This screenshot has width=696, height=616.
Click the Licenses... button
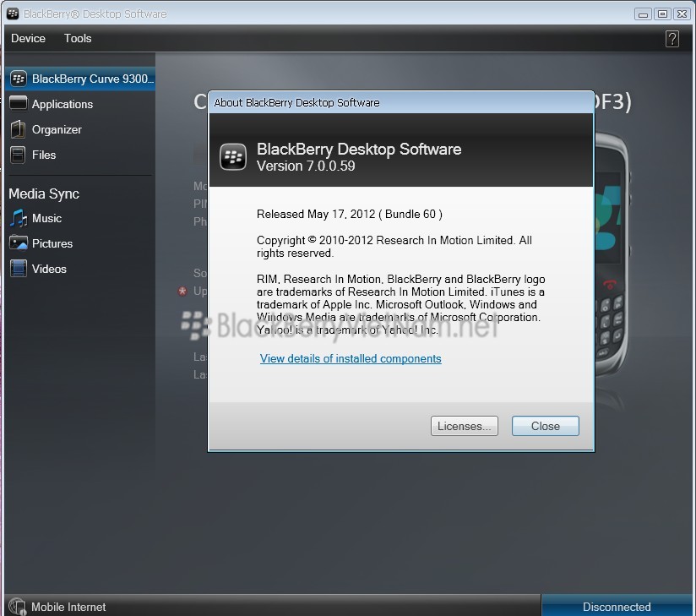tap(465, 426)
